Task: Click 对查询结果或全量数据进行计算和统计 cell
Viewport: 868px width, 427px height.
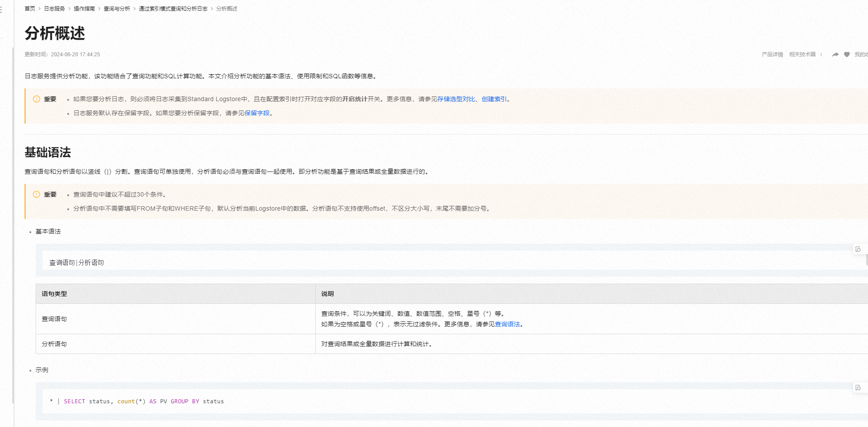Action: coord(591,344)
